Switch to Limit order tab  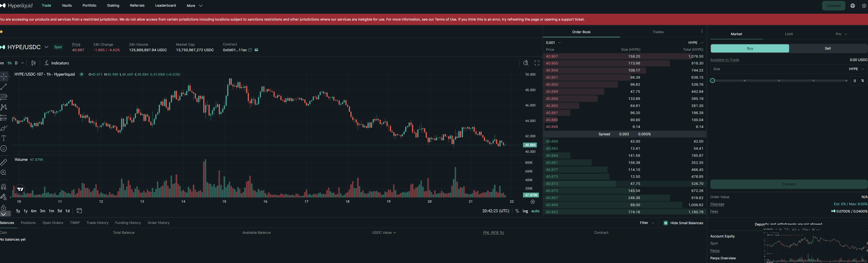[x=789, y=34]
